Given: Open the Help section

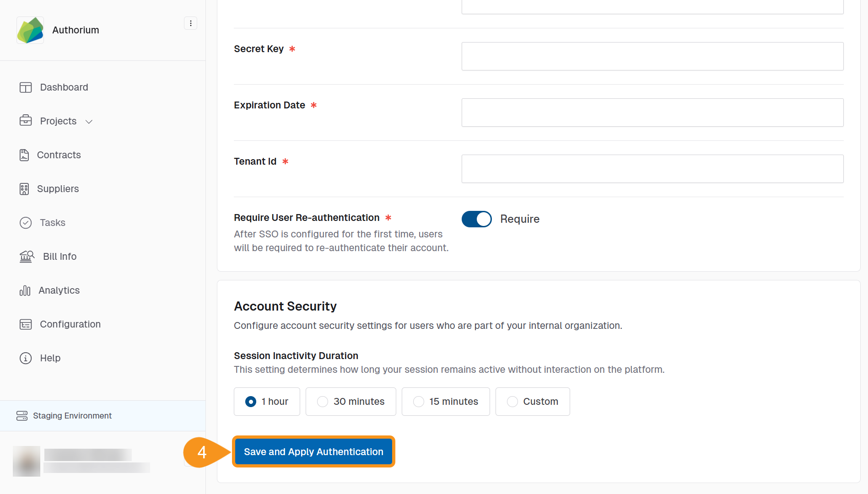Looking at the screenshot, I should pos(50,358).
